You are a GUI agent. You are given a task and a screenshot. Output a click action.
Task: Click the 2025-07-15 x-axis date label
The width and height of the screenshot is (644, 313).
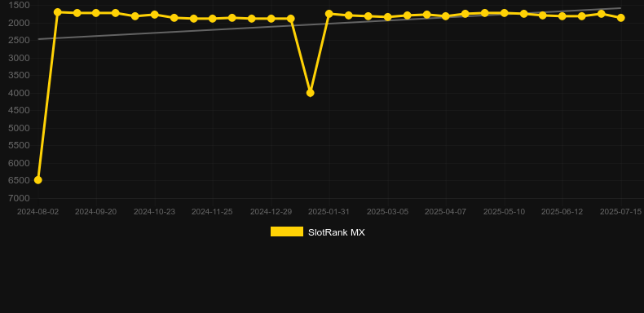point(620,212)
